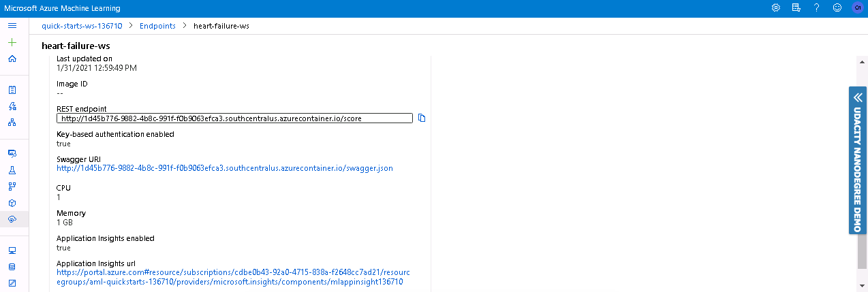Open Designer in the sidebar

click(12, 123)
